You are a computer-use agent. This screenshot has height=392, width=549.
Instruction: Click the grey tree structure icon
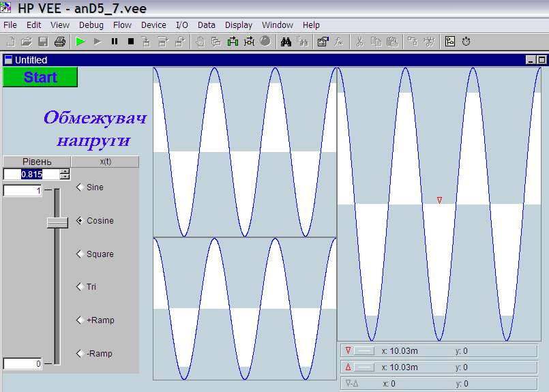[x=413, y=42]
